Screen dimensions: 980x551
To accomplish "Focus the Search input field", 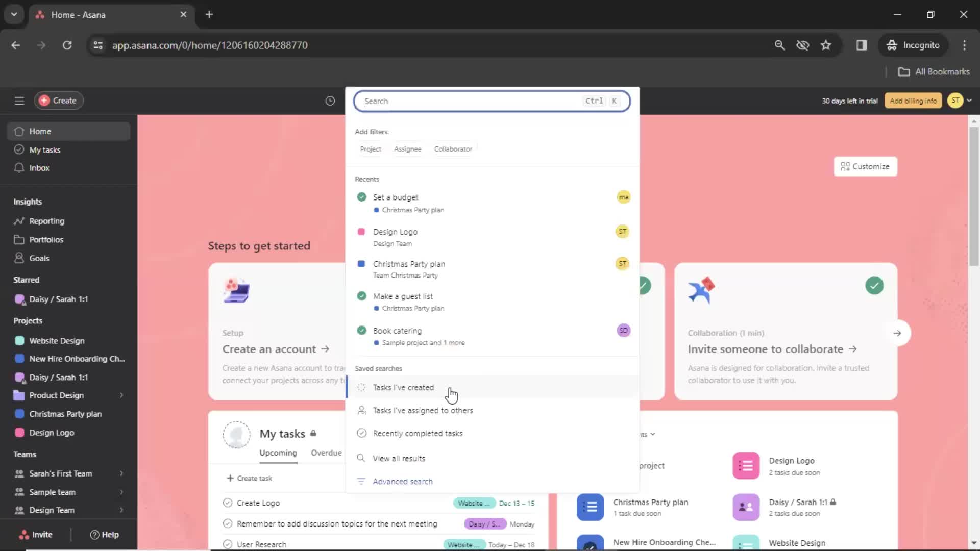I will 492,101.
